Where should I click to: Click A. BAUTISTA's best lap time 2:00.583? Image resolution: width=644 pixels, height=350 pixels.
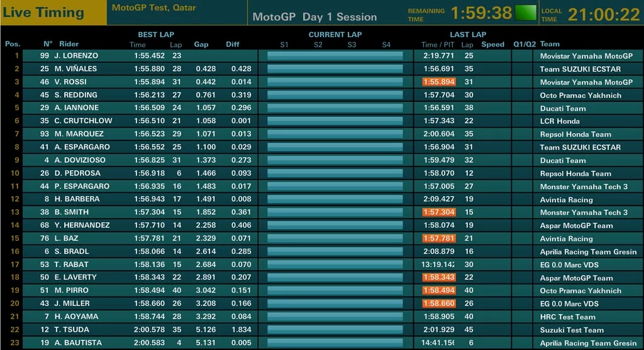pos(149,342)
